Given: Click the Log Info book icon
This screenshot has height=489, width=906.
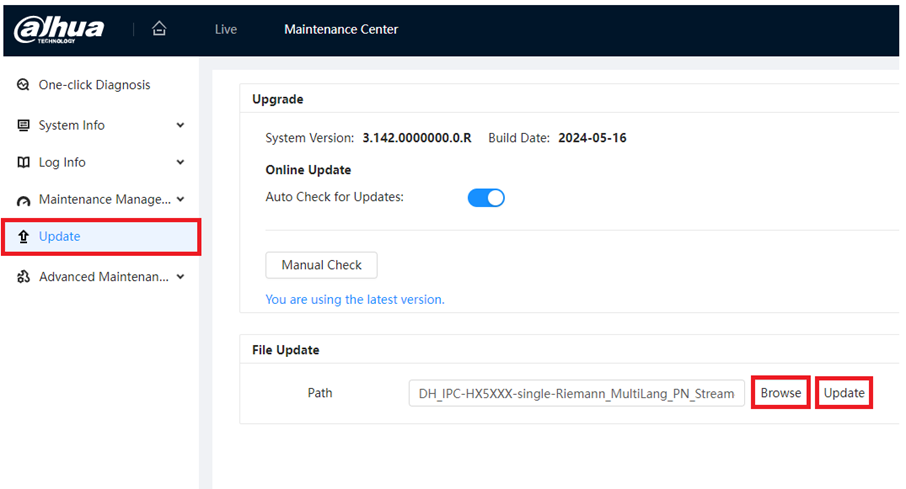Looking at the screenshot, I should (23, 162).
